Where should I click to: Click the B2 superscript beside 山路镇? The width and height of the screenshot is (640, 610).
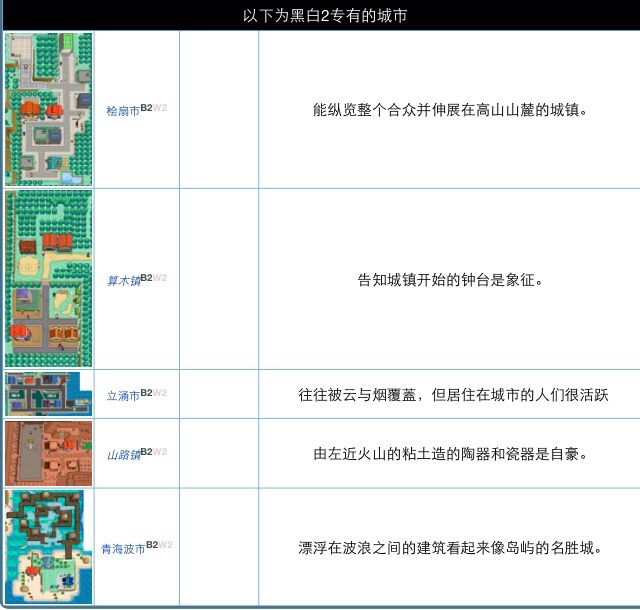point(146,452)
